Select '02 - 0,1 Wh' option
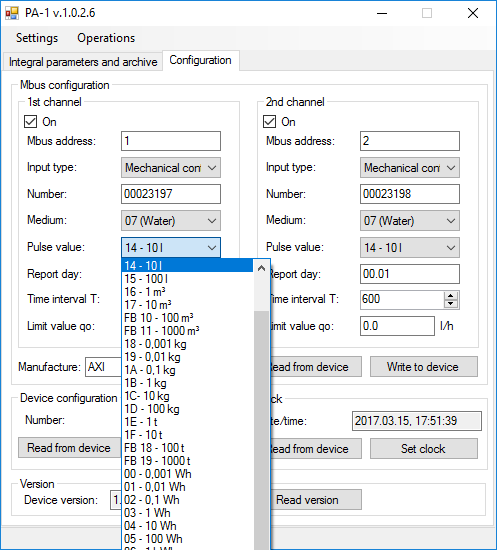 [x=187, y=499]
